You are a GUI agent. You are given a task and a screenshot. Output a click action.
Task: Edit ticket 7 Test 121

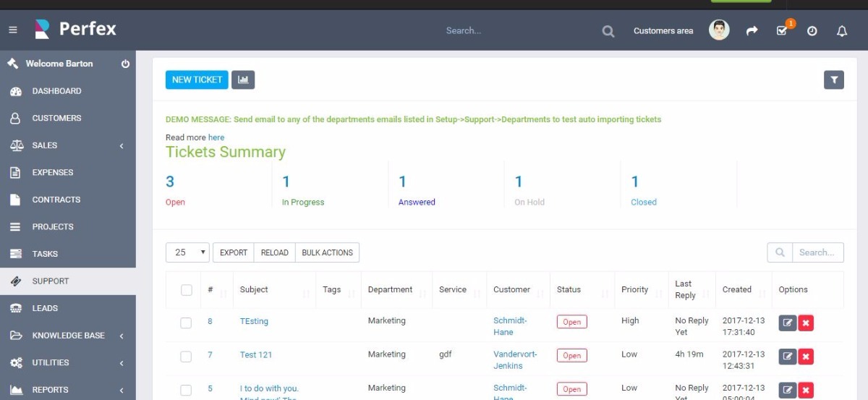pos(787,356)
